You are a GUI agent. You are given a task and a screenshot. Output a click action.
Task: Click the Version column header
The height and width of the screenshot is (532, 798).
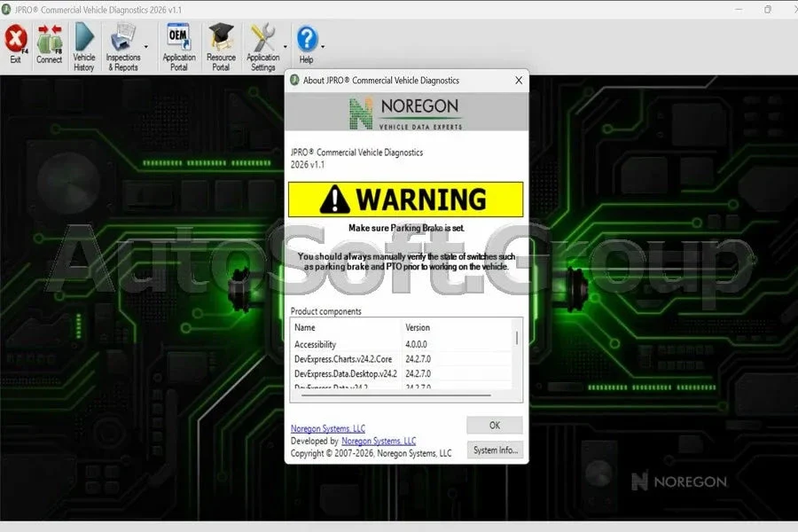(x=457, y=327)
